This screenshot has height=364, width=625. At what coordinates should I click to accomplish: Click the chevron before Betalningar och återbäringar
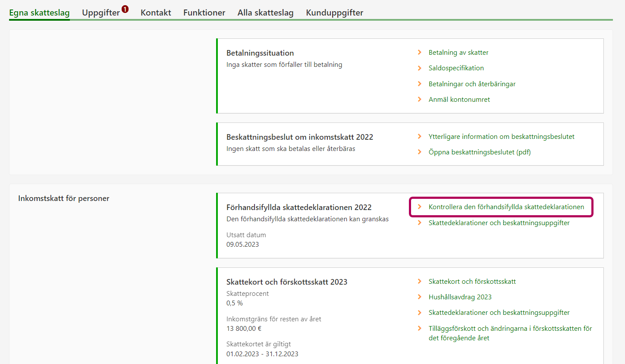pyautogui.click(x=420, y=84)
